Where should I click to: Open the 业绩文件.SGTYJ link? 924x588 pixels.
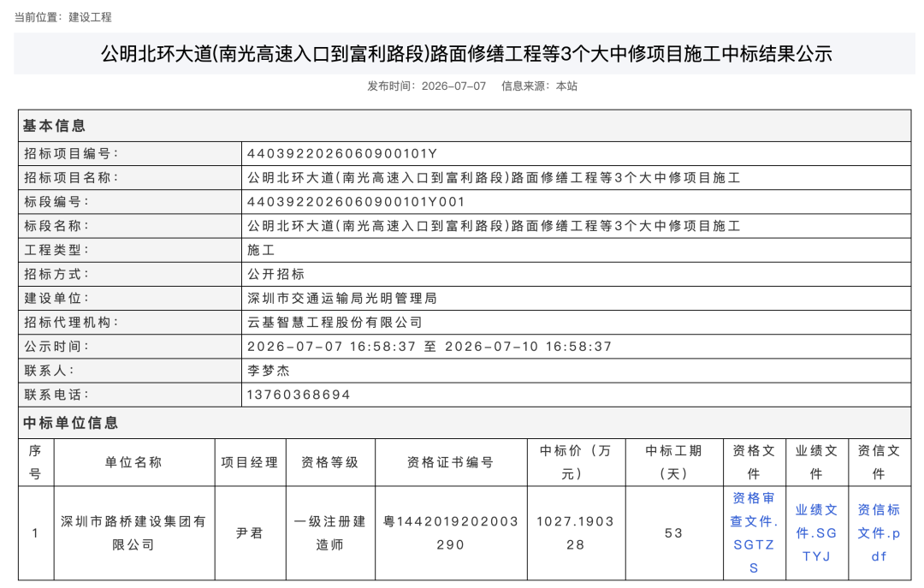pyautogui.click(x=816, y=533)
